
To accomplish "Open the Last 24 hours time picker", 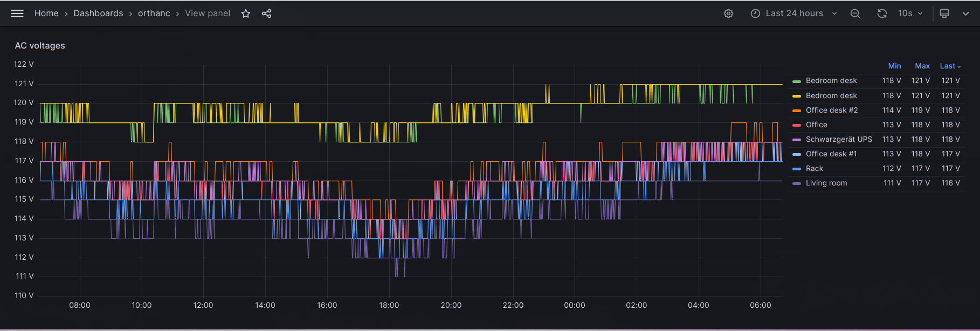I will click(x=794, y=13).
